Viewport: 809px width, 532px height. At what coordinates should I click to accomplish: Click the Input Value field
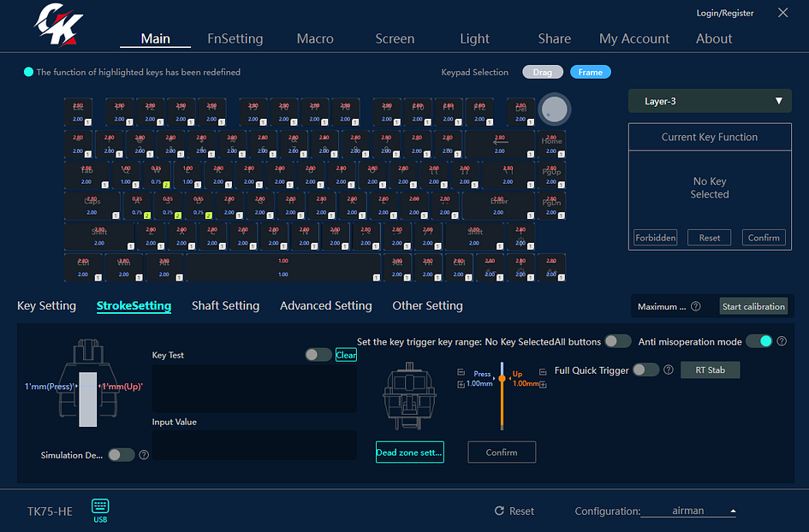(254, 445)
